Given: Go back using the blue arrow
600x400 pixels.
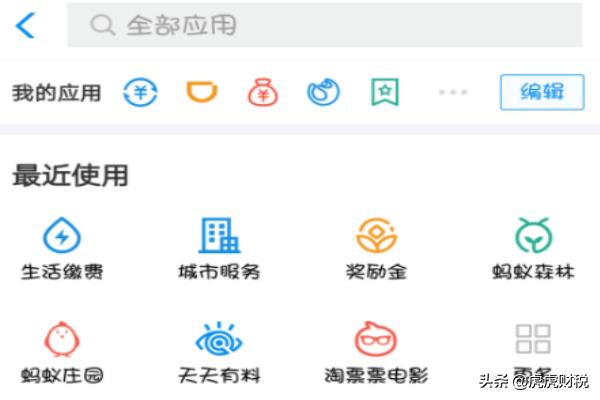Looking at the screenshot, I should coord(25,25).
